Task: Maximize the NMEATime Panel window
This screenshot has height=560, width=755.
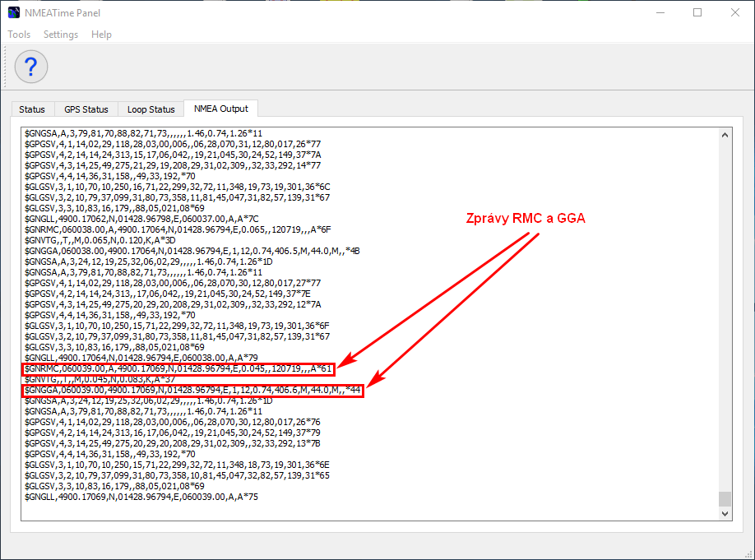Action: pyautogui.click(x=697, y=13)
